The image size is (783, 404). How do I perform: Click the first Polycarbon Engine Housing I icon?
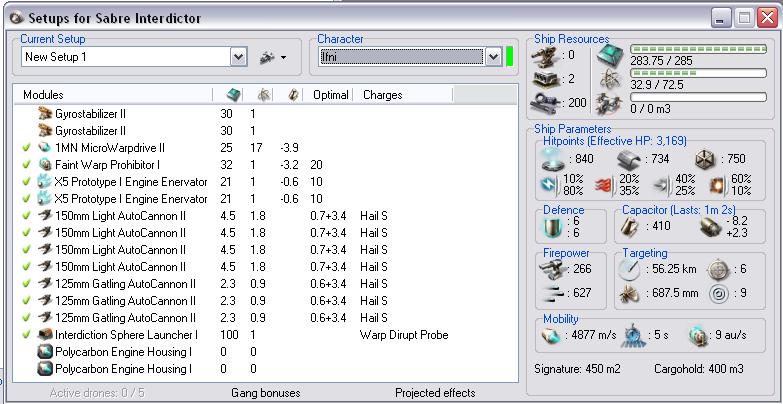(45, 352)
